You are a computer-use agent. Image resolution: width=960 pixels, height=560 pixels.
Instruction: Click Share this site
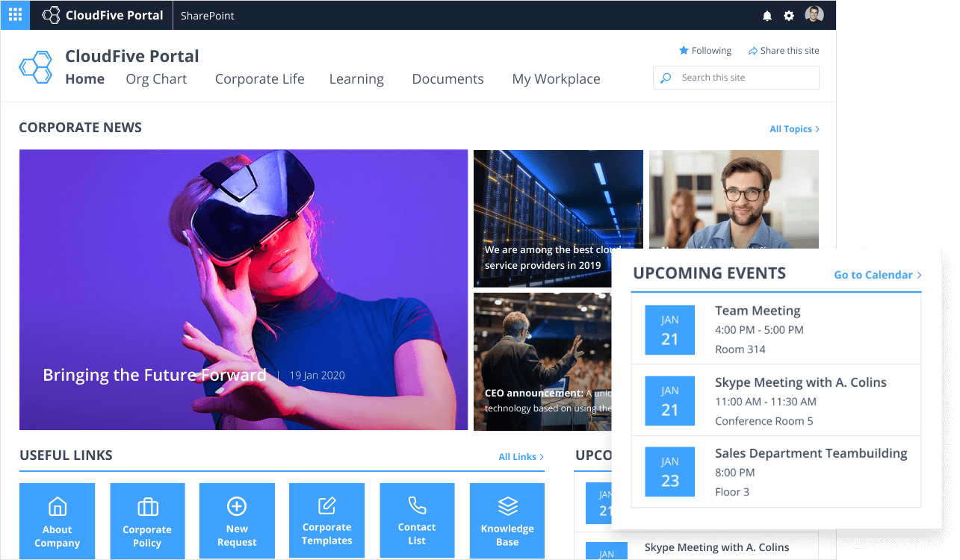click(784, 51)
